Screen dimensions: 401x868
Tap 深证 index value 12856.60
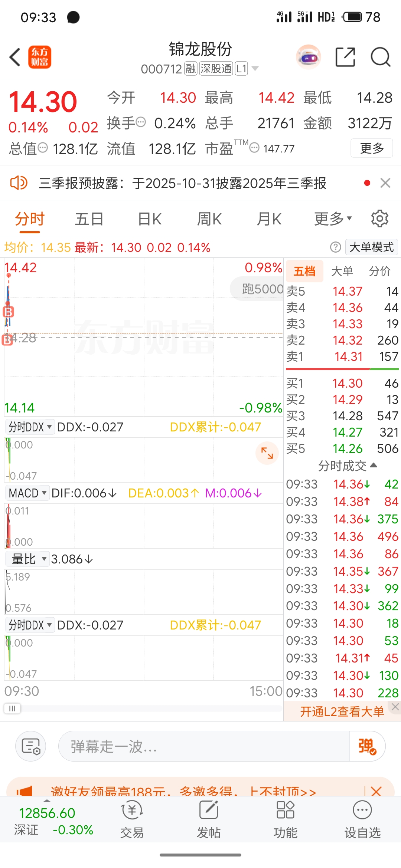click(x=47, y=813)
